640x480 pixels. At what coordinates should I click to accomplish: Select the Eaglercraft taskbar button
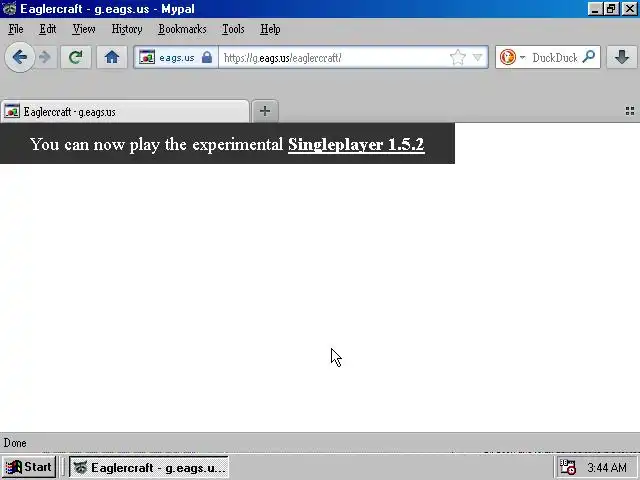tap(149, 467)
